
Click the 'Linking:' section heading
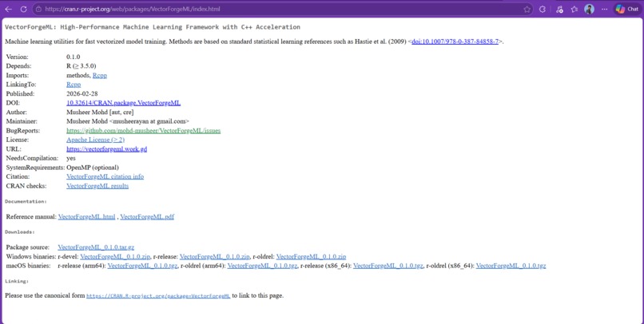[x=17, y=282]
